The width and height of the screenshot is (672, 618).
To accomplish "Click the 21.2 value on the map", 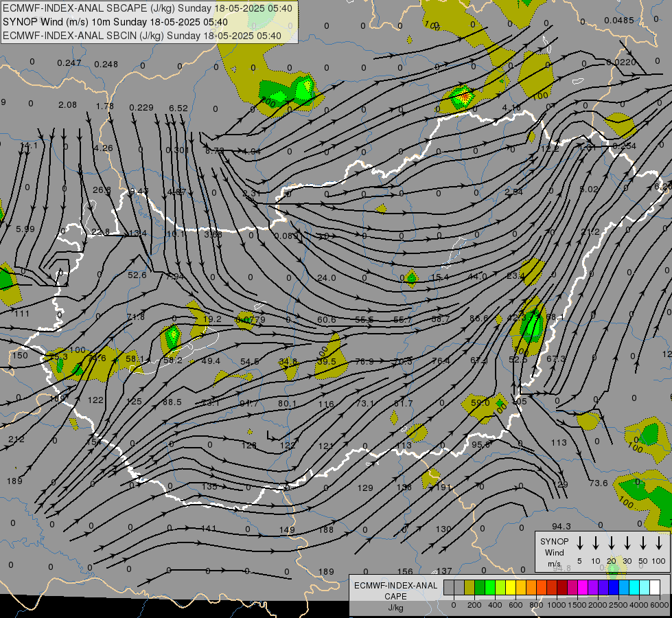I will [x=590, y=232].
